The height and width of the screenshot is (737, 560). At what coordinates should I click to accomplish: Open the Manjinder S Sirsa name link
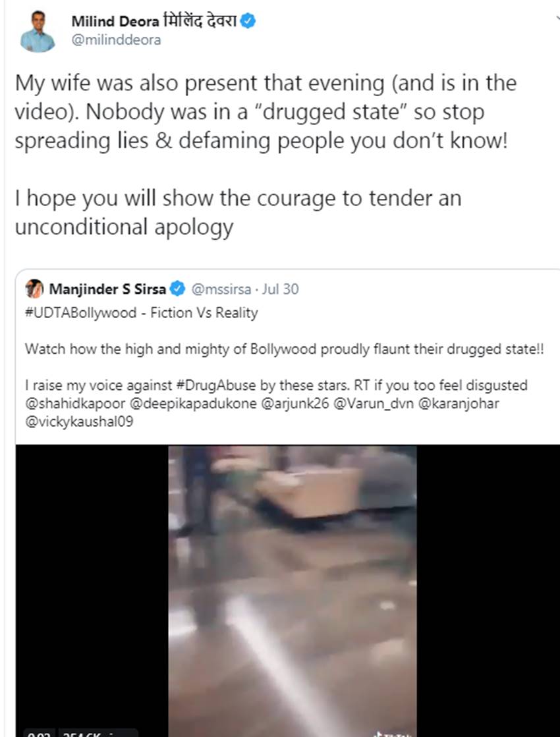pos(107,289)
